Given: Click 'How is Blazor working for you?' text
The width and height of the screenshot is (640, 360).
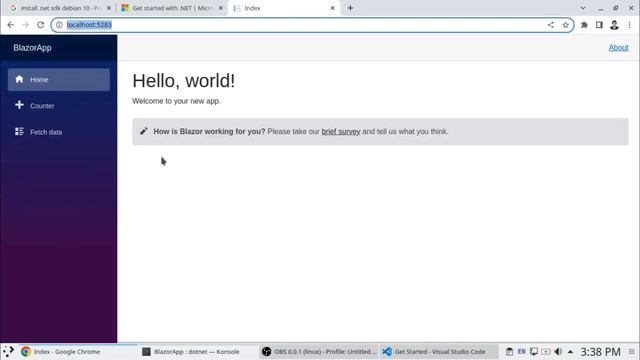Looking at the screenshot, I should (x=209, y=131).
